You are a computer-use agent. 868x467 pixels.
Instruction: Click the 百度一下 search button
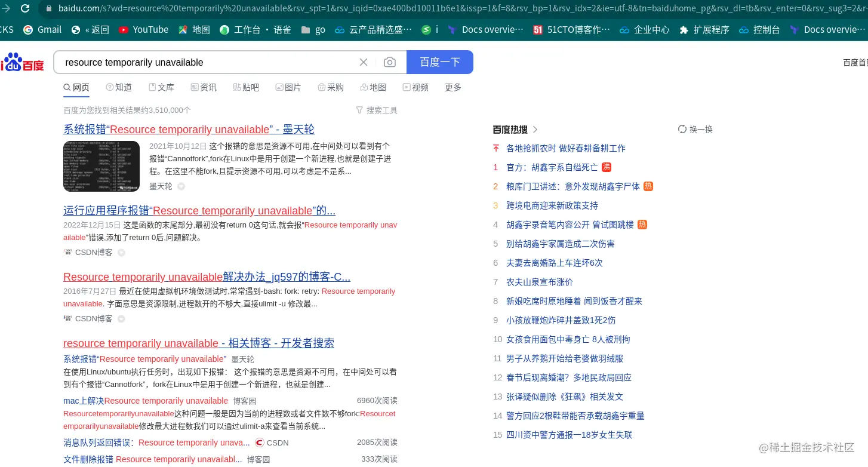click(440, 62)
